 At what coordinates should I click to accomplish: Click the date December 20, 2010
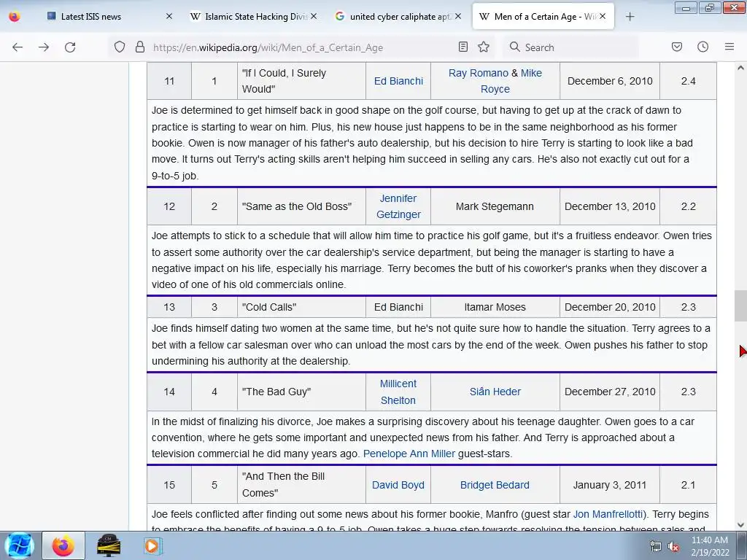click(x=610, y=307)
